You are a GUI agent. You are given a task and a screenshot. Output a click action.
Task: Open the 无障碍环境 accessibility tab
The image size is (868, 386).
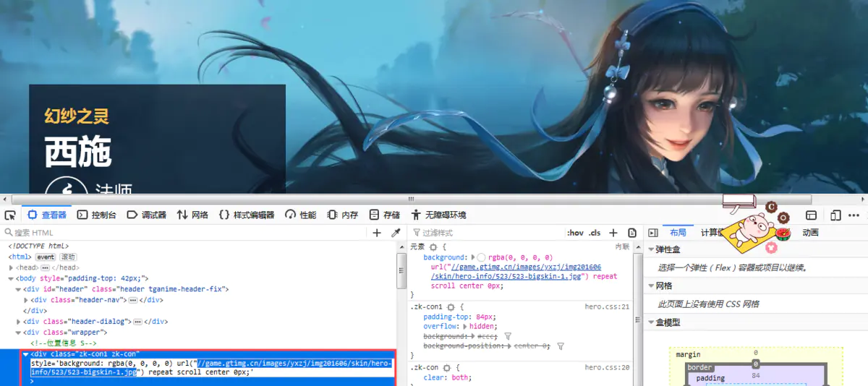tap(438, 215)
